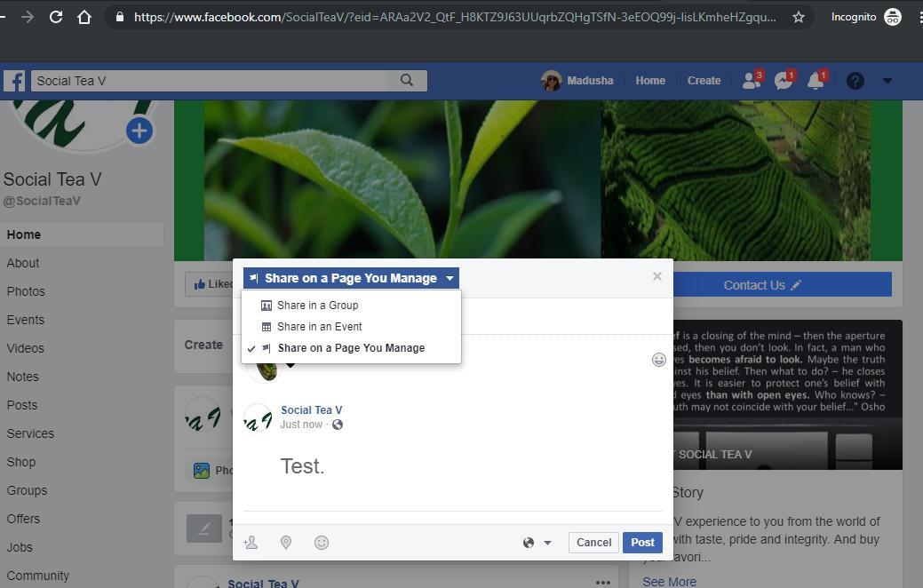
Task: Click the search magnifier icon
Action: (407, 80)
